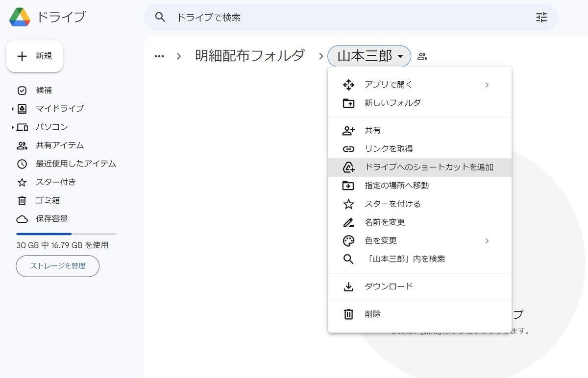Click the 新しいフォルダ folder-plus icon
The image size is (588, 378).
pyautogui.click(x=348, y=103)
